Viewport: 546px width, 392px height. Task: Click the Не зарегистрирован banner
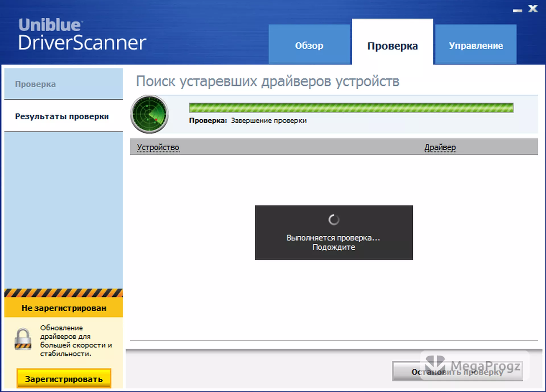click(64, 308)
